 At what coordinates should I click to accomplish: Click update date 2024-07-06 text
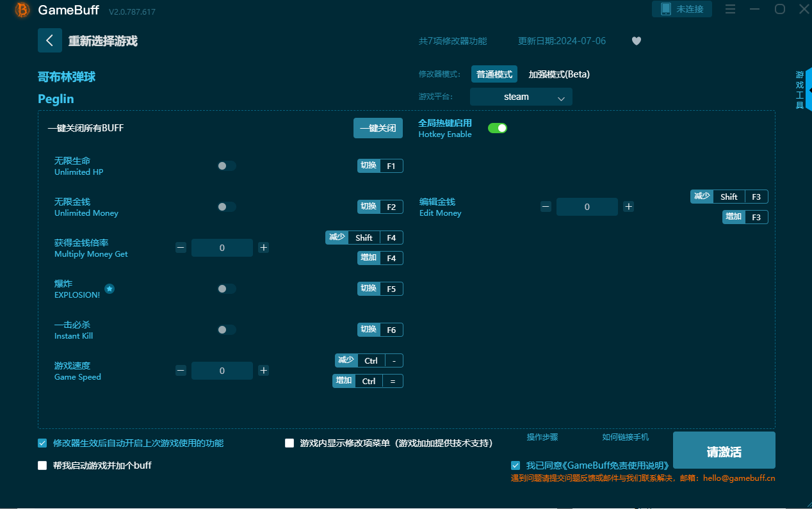(x=562, y=41)
